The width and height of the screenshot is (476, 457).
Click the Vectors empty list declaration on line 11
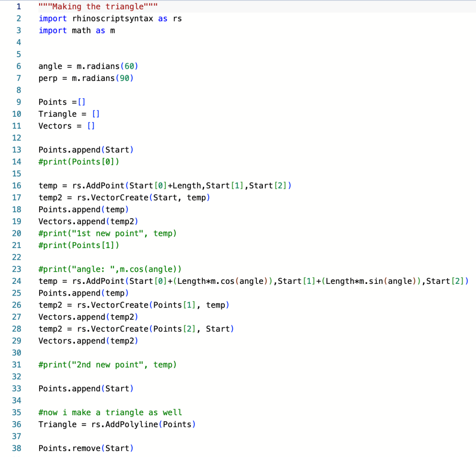67,126
